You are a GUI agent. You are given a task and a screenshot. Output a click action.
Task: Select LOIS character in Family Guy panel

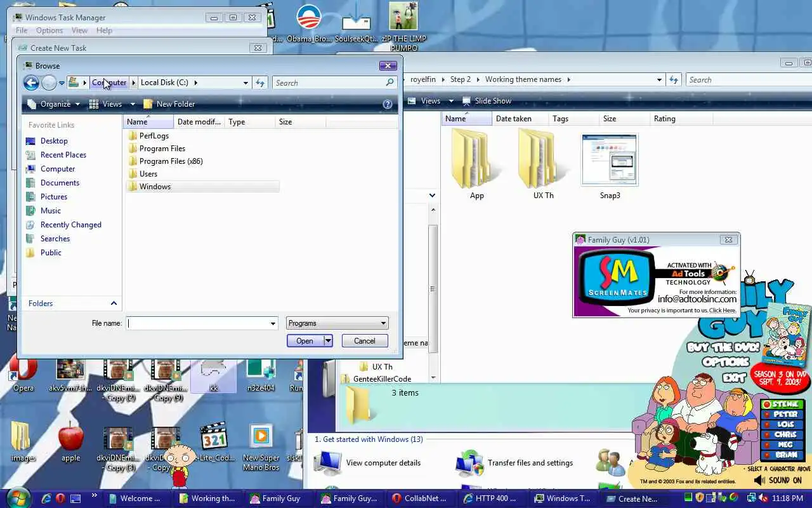pyautogui.click(x=783, y=425)
